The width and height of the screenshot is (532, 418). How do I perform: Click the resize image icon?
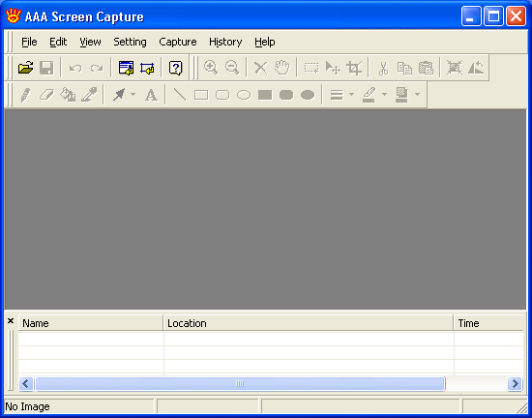[x=455, y=68]
